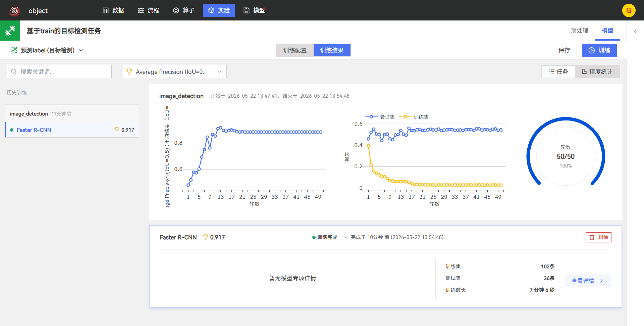The image size is (644, 326).
Task: Switch to 训练配置 tab
Action: (295, 50)
